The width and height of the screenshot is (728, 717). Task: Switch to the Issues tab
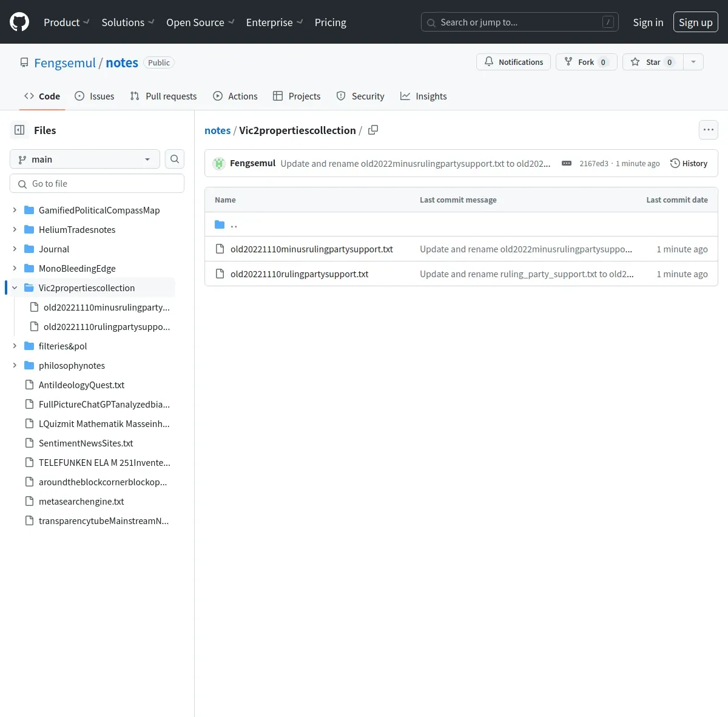coord(95,96)
